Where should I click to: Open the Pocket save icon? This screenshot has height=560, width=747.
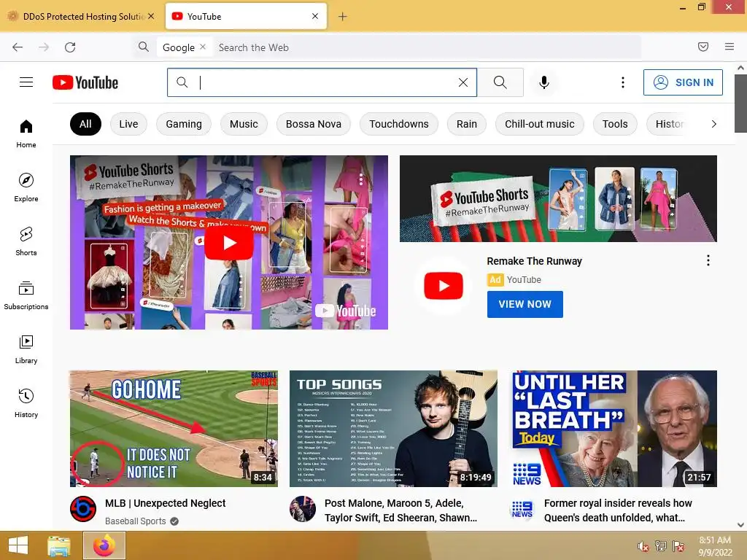click(x=703, y=47)
